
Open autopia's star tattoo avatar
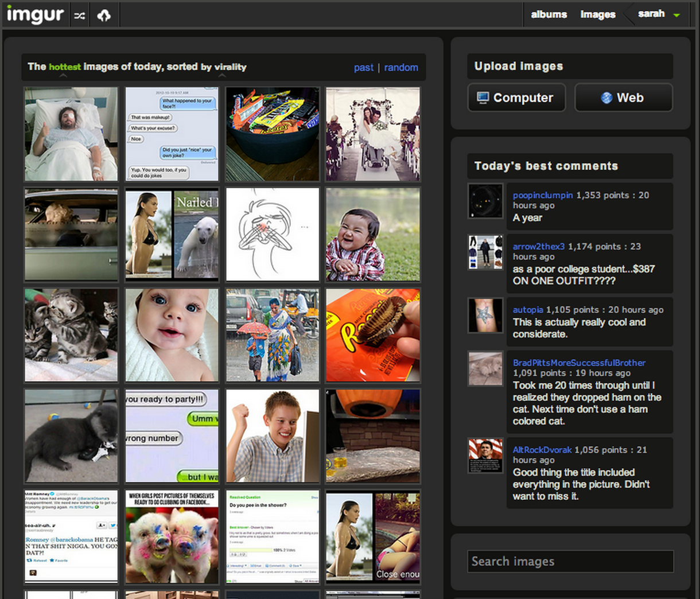485,316
